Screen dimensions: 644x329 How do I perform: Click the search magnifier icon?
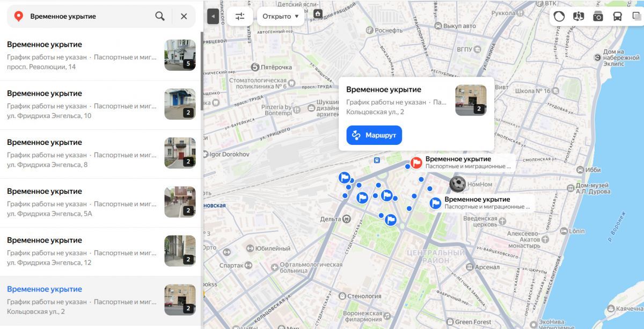tap(160, 16)
